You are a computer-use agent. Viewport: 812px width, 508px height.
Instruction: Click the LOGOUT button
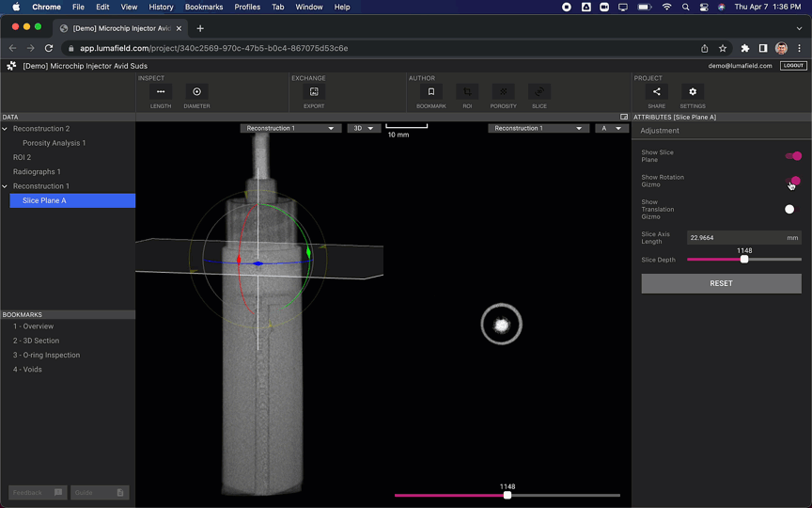tap(793, 66)
